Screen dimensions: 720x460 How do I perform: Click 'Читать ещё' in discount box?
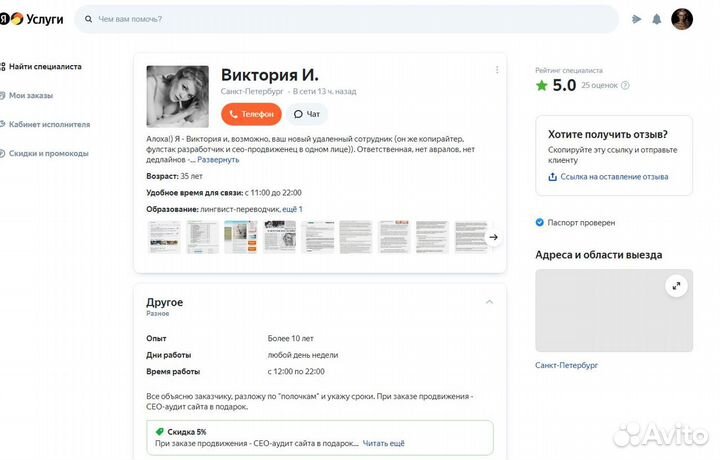coord(384,443)
